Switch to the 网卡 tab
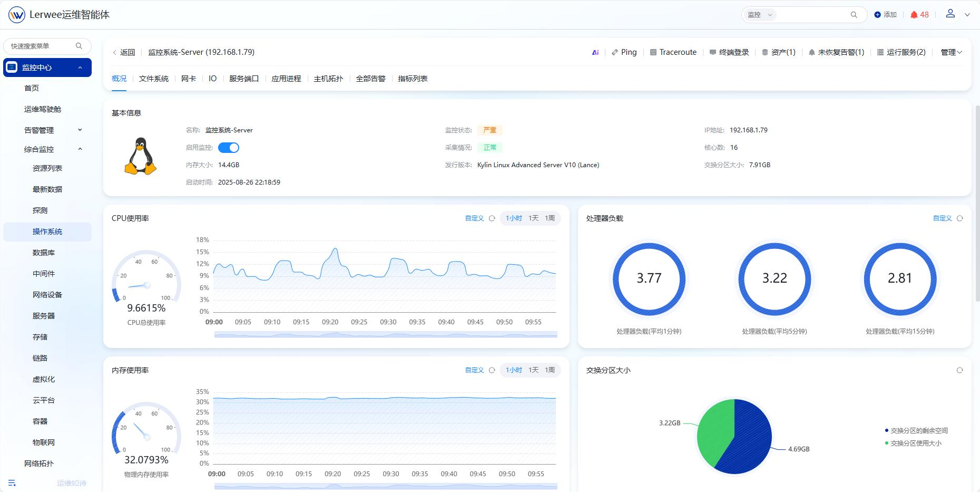The width and height of the screenshot is (980, 492). pos(189,79)
